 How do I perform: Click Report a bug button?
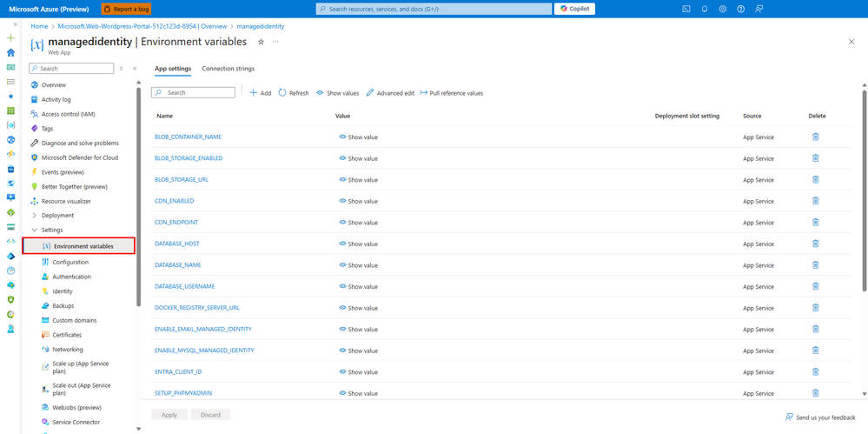point(126,9)
